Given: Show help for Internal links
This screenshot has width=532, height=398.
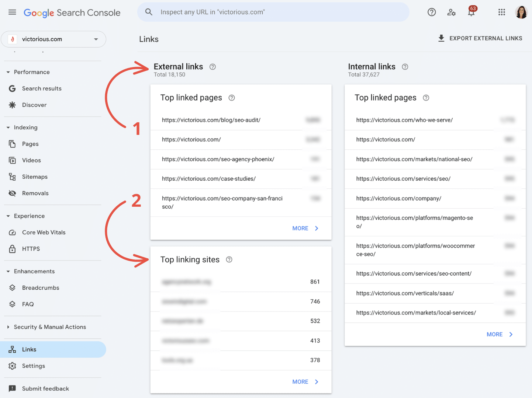Looking at the screenshot, I should [405, 67].
